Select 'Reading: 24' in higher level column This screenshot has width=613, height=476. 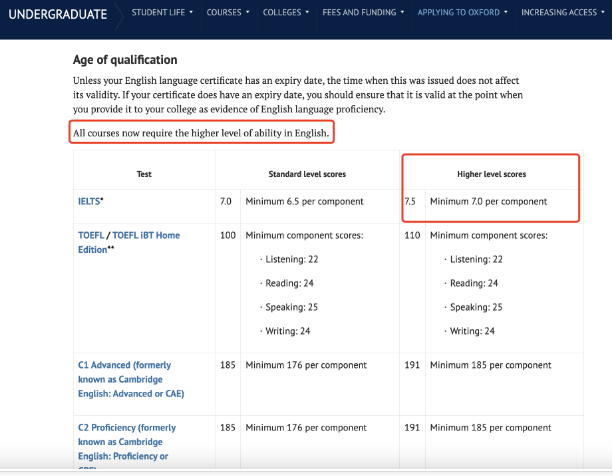click(474, 283)
